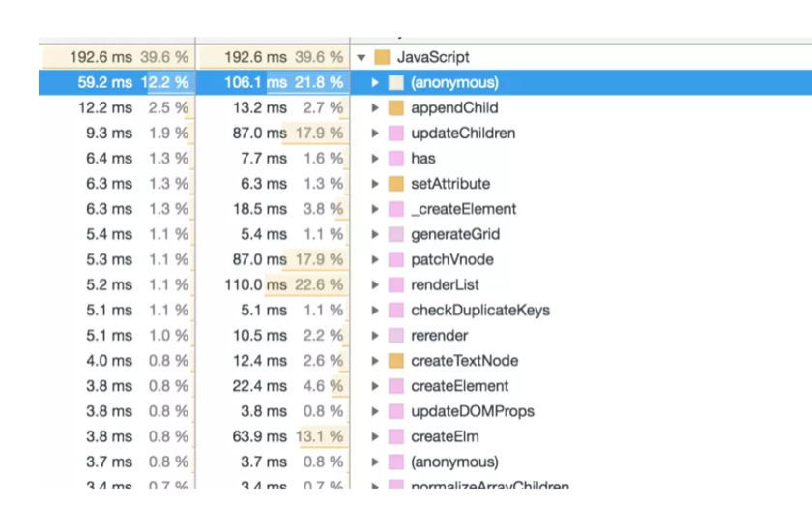Select the generateGrid function name

click(455, 234)
